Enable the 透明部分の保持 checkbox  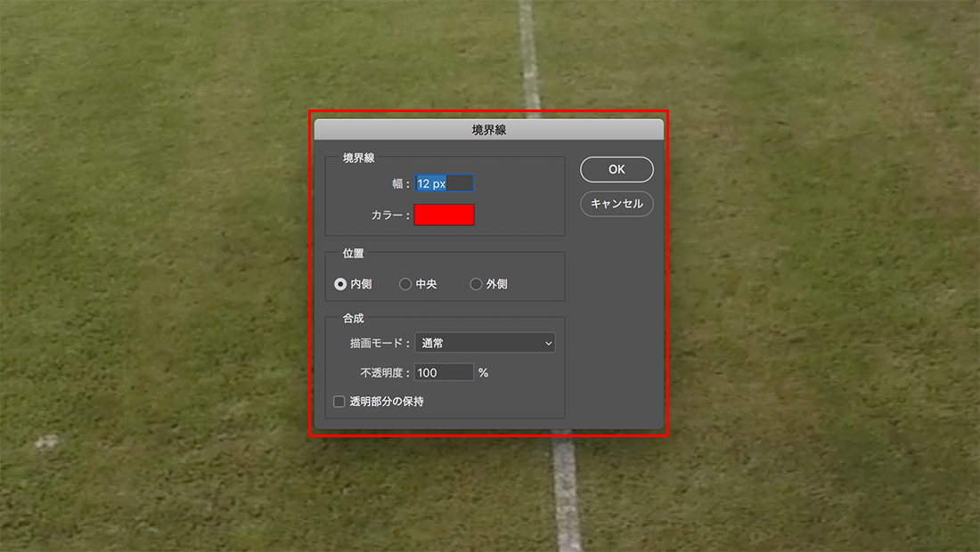coord(339,402)
